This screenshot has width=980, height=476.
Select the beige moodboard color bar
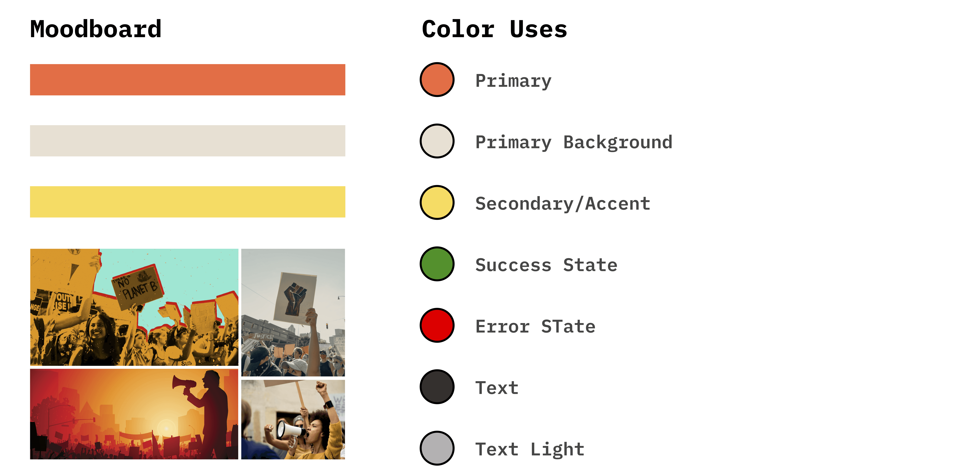(x=188, y=141)
